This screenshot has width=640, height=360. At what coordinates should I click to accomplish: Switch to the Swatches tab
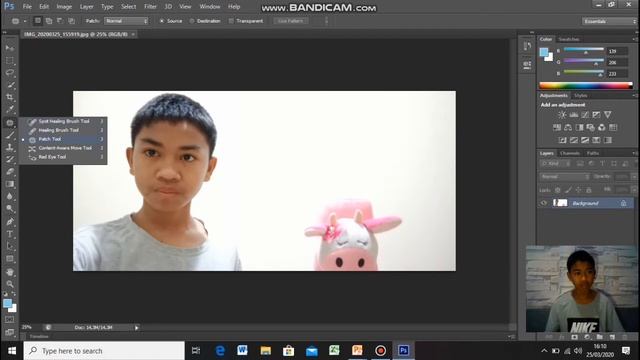pyautogui.click(x=569, y=40)
